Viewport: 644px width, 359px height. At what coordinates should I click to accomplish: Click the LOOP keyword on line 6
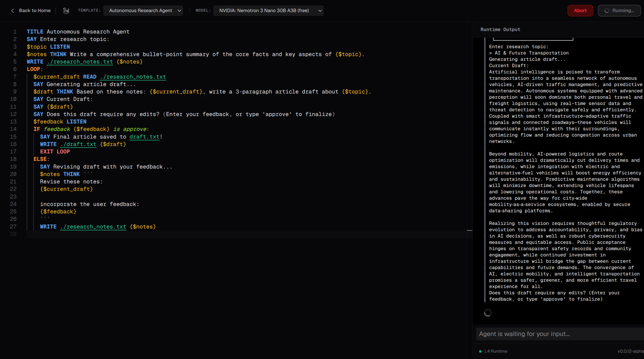tap(33, 69)
